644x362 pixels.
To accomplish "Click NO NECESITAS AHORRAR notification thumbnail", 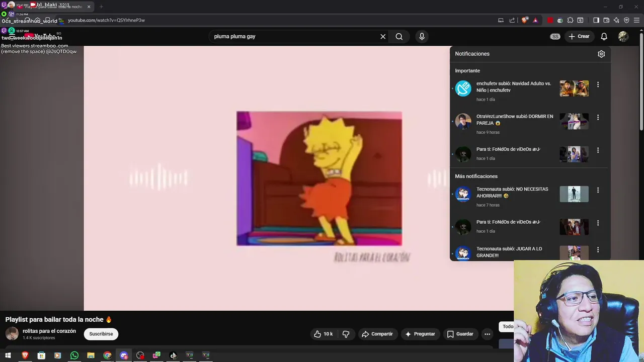I will 574,194.
